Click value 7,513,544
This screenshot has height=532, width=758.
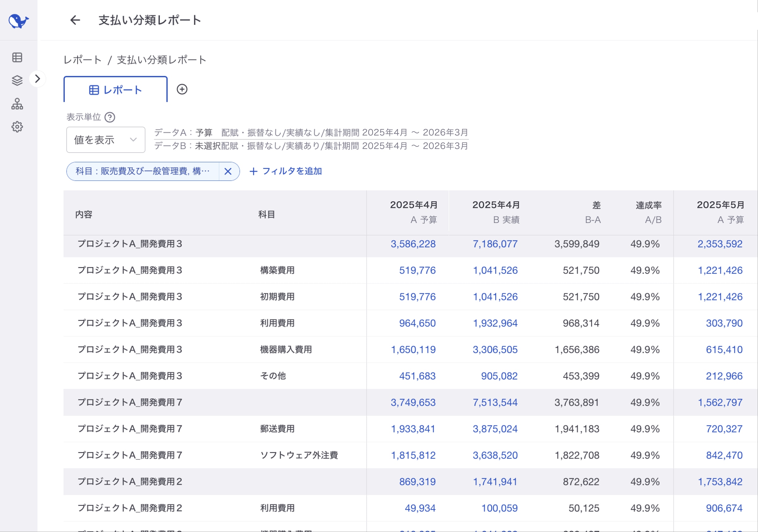tap(495, 402)
